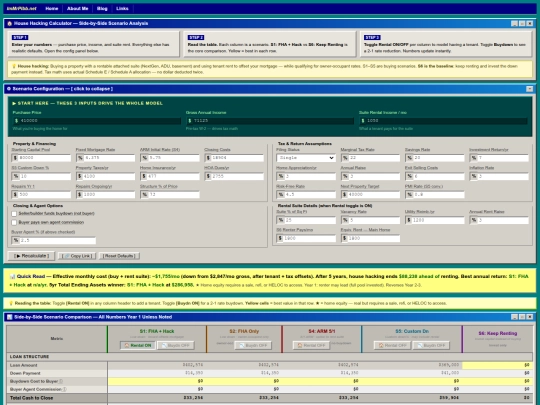Toggle Buydn OFF under S5: Custom Dn
This screenshot has width=540, height=405.
click(431, 345)
